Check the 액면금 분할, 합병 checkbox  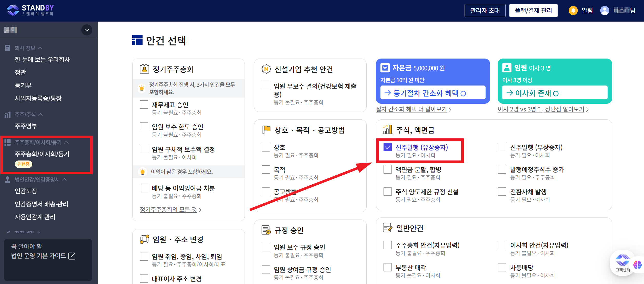(388, 169)
